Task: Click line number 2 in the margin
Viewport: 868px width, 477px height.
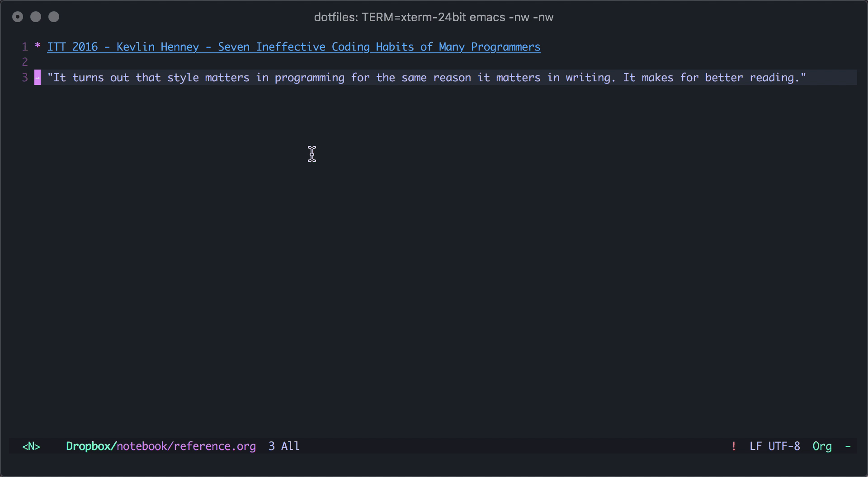Action: click(x=24, y=62)
